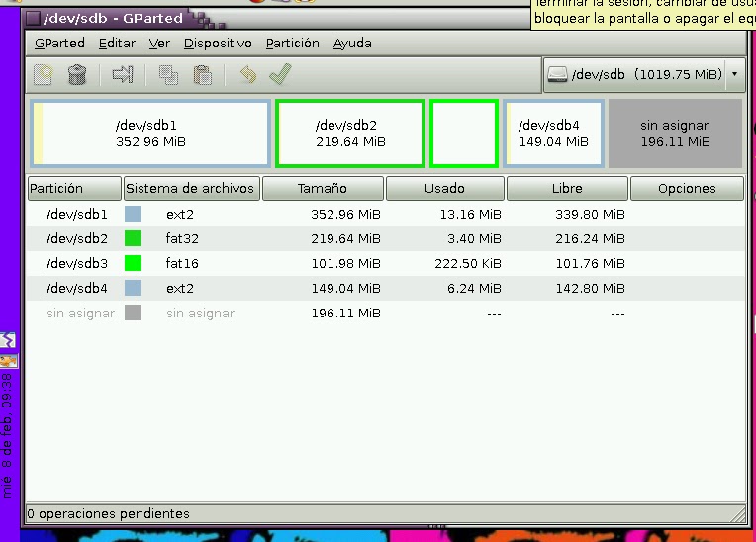Open the Partición menu
756x542 pixels.
coord(293,44)
